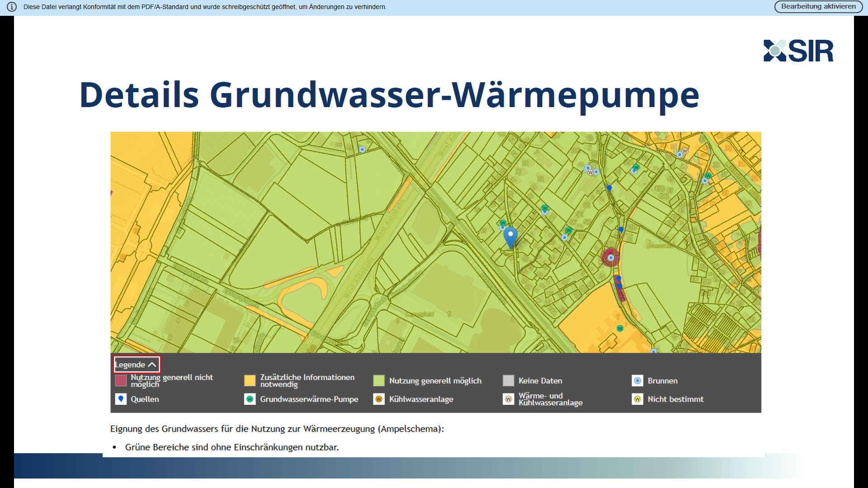
Task: Click the info icon in notification bar
Action: pyautogui.click(x=12, y=7)
